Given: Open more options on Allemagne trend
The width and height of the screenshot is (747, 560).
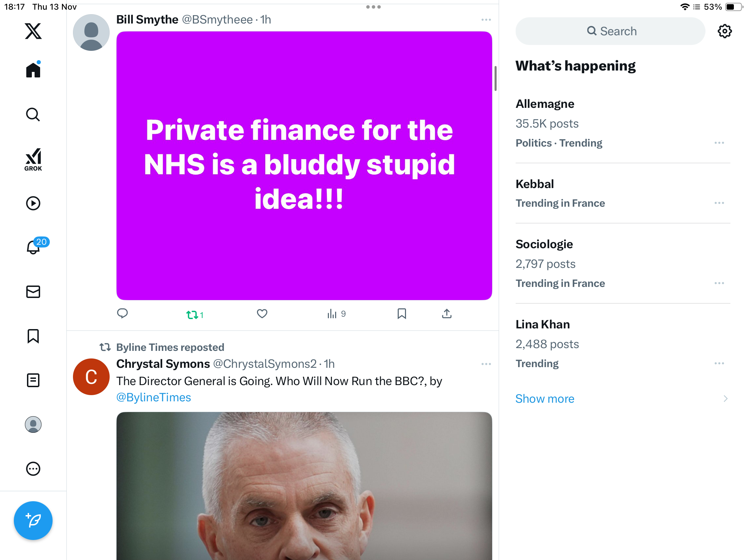Looking at the screenshot, I should coord(719,143).
